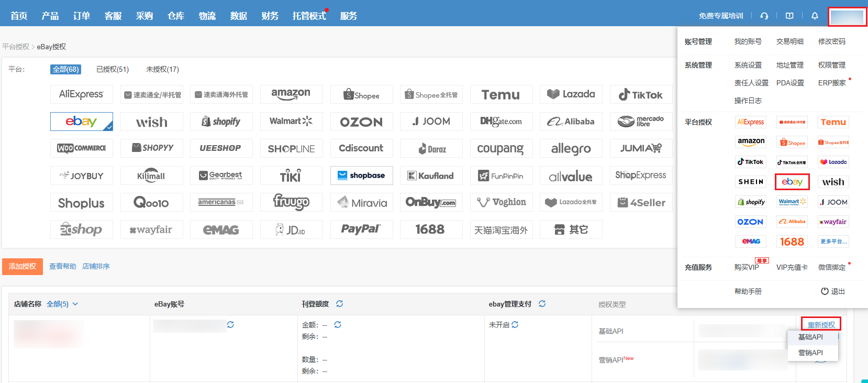The height and width of the screenshot is (383, 868).
Task: Select the amazon platform tile
Action: coord(291,94)
